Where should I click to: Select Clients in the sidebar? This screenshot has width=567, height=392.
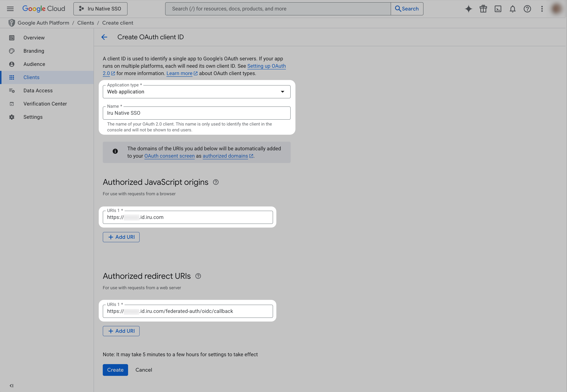coord(47,77)
